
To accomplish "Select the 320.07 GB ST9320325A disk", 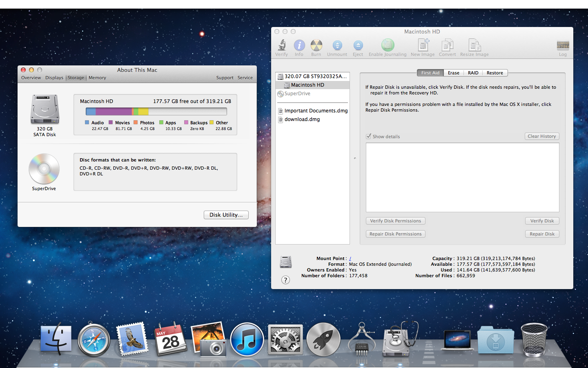I will pos(315,76).
